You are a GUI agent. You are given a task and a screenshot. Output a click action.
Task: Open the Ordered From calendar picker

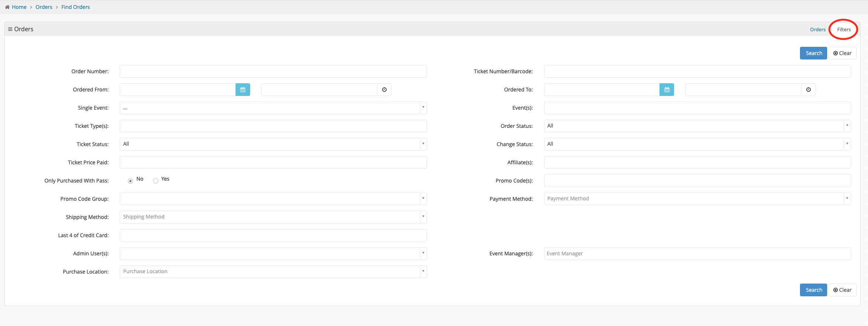tap(243, 90)
